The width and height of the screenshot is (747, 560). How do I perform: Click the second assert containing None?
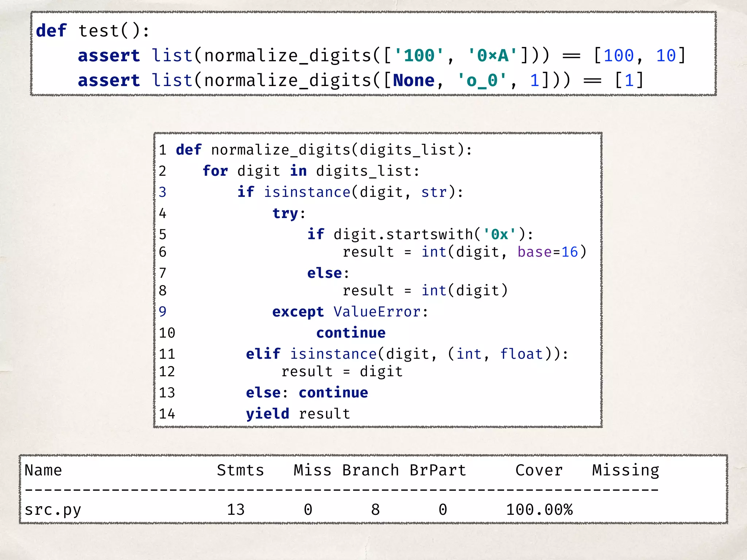pyautogui.click(x=361, y=81)
